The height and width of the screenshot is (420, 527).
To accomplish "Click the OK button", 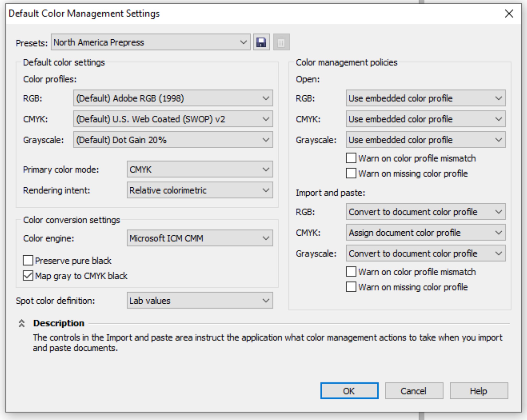I will pos(349,391).
